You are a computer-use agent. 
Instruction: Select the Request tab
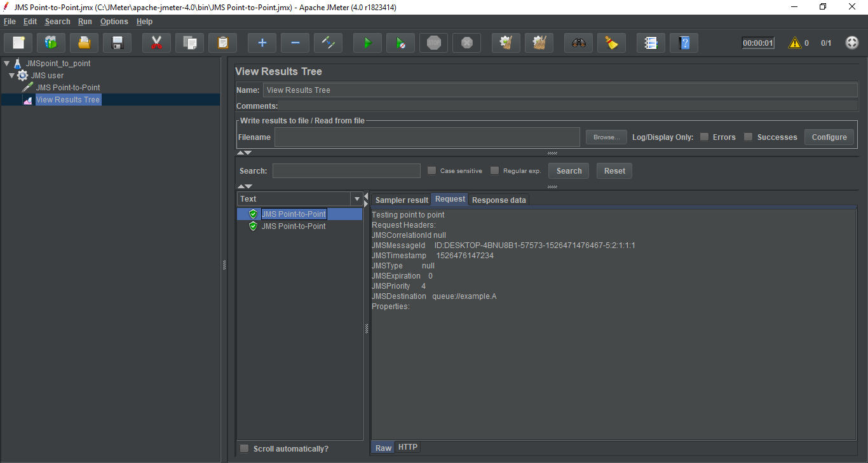(x=450, y=199)
